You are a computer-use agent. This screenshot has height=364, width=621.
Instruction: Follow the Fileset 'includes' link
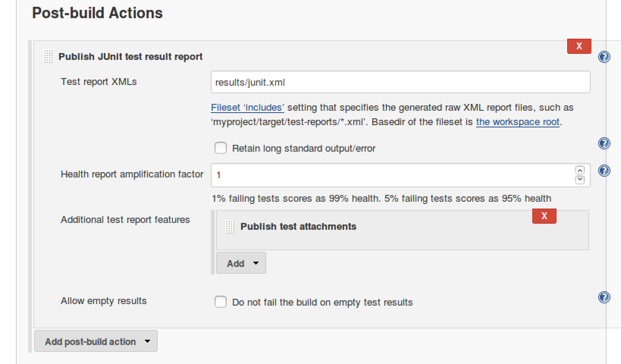[248, 108]
